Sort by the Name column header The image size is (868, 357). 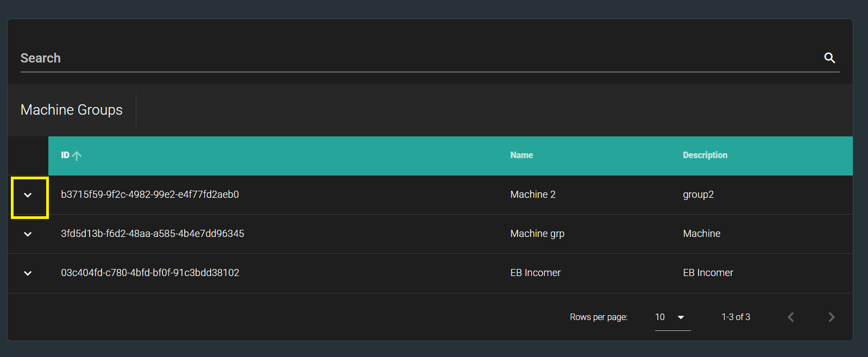pos(521,155)
